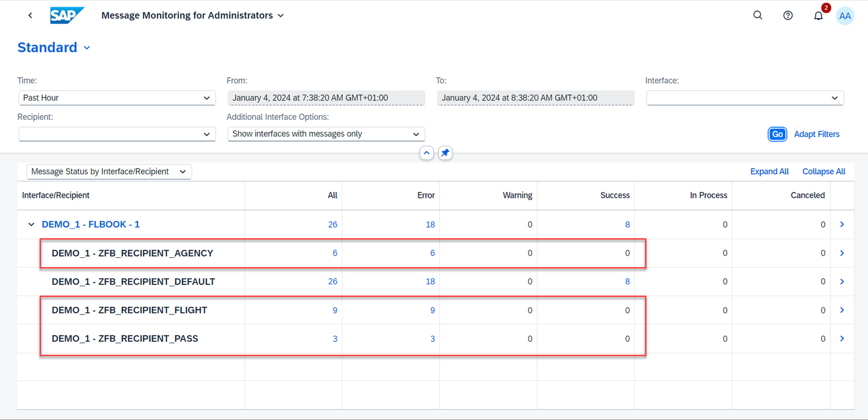The image size is (868, 420).
Task: Click the In Process column header
Action: pos(684,195)
